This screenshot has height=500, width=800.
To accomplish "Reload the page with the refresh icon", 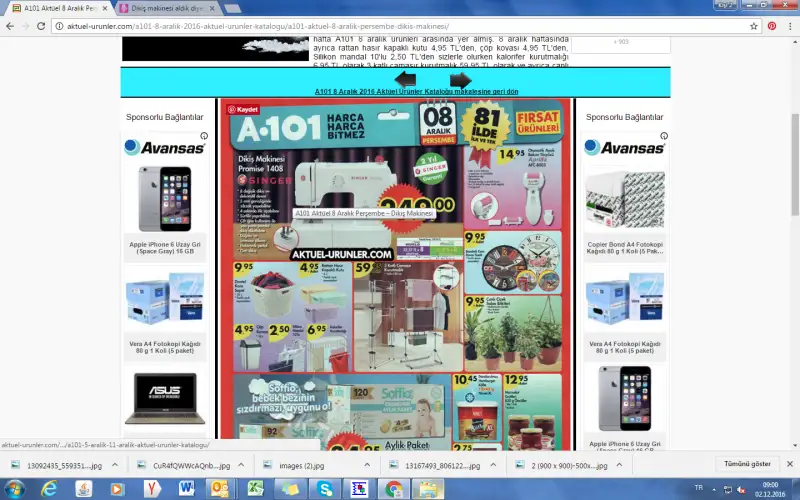I will point(41,26).
